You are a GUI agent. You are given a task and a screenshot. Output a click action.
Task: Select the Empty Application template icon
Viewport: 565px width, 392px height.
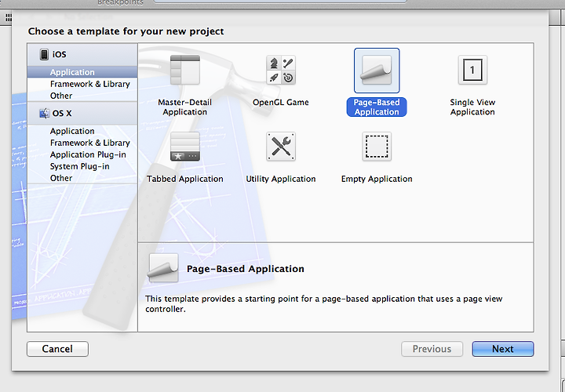[377, 147]
